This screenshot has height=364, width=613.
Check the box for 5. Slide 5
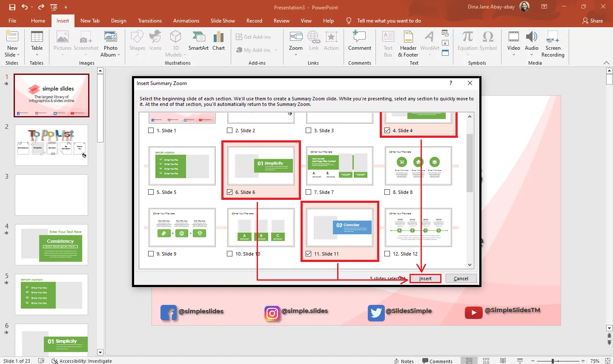pos(151,192)
